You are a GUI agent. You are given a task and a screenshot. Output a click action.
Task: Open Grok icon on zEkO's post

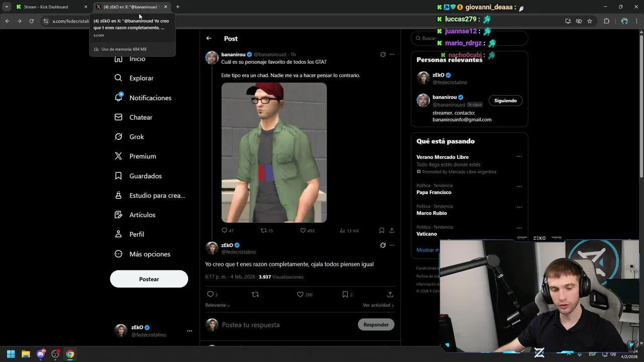click(383, 245)
